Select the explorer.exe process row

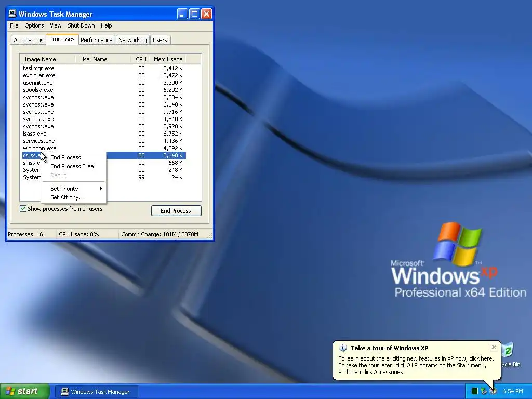(103, 75)
